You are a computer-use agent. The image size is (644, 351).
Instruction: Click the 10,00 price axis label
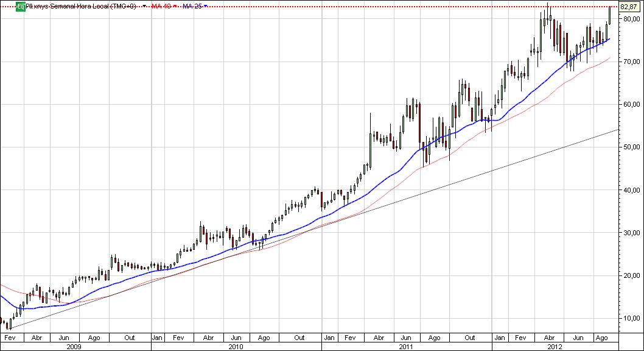631,318
